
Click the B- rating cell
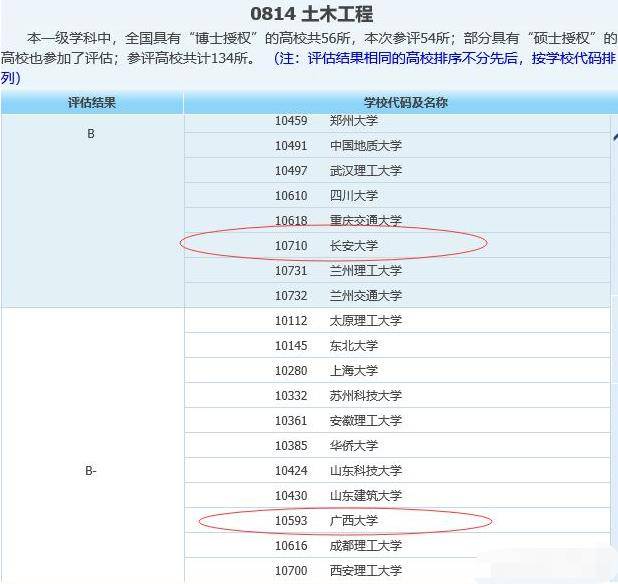tap(92, 446)
